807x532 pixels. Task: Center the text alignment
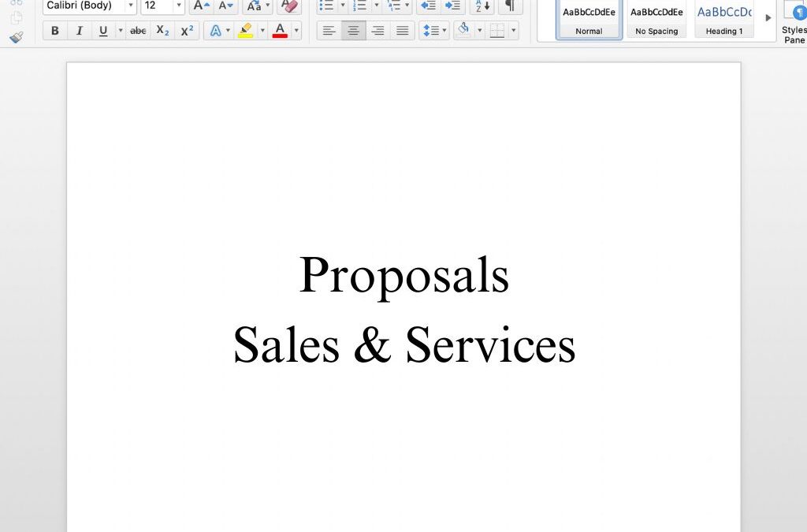pos(354,31)
